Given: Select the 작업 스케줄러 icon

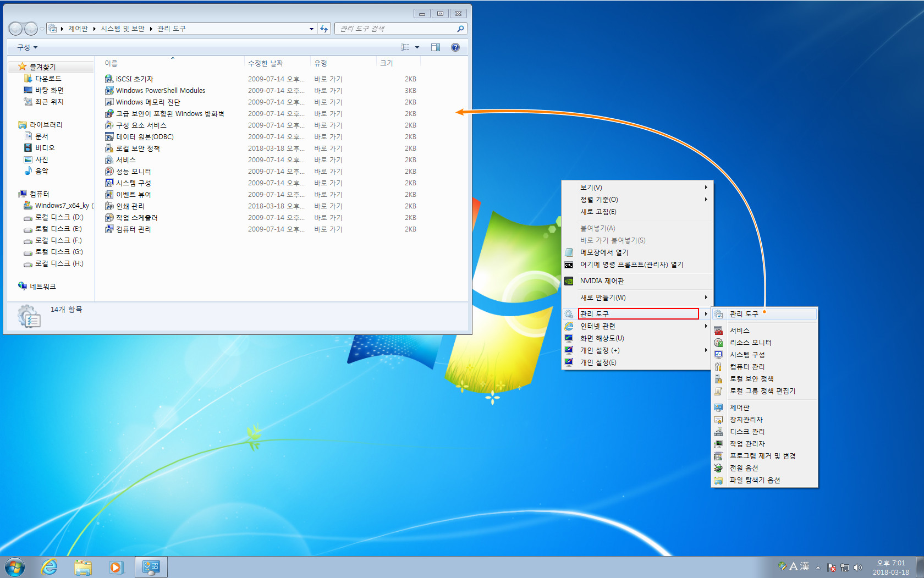Looking at the screenshot, I should pyautogui.click(x=109, y=218).
